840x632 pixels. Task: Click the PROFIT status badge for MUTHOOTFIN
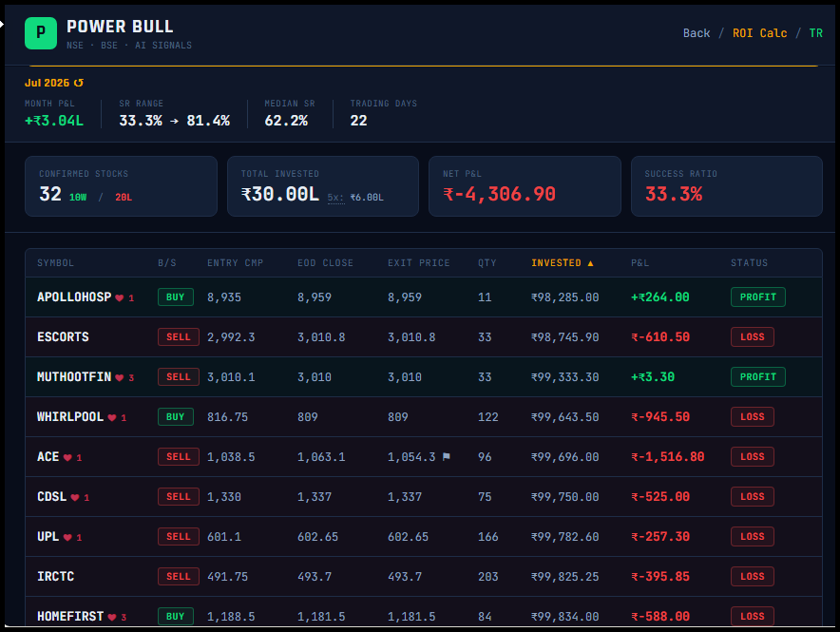[758, 377]
